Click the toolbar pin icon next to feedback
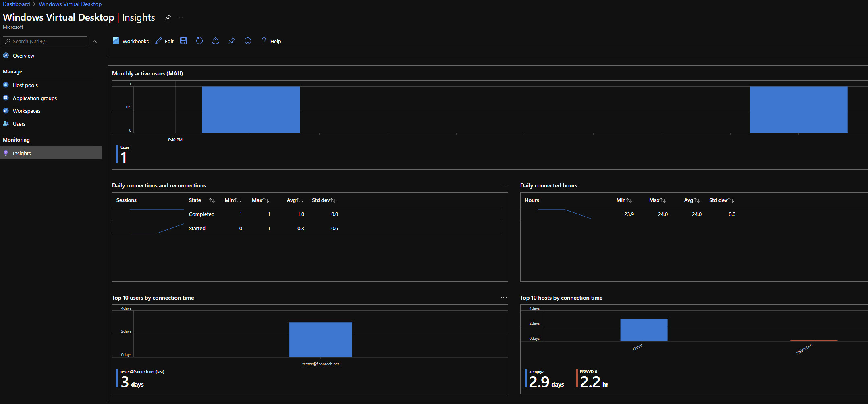The height and width of the screenshot is (404, 868). pos(232,41)
